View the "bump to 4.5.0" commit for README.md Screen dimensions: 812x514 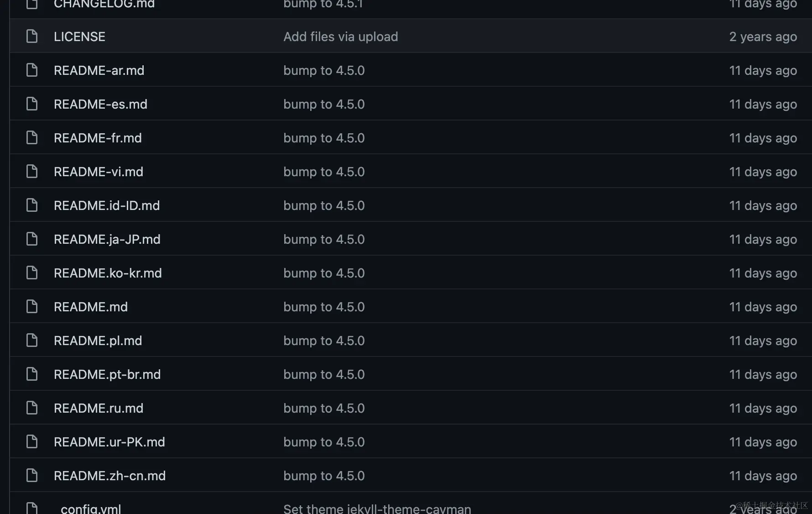pyautogui.click(x=324, y=307)
